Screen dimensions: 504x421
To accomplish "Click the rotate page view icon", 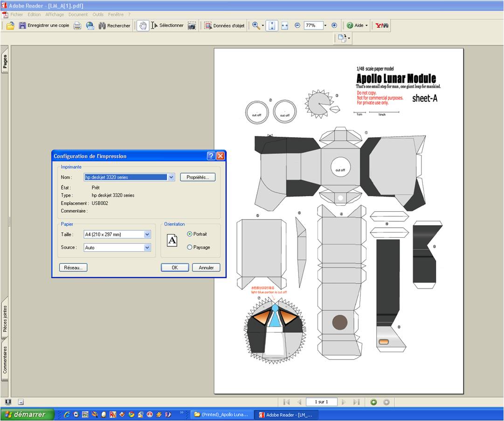I will [342, 38].
